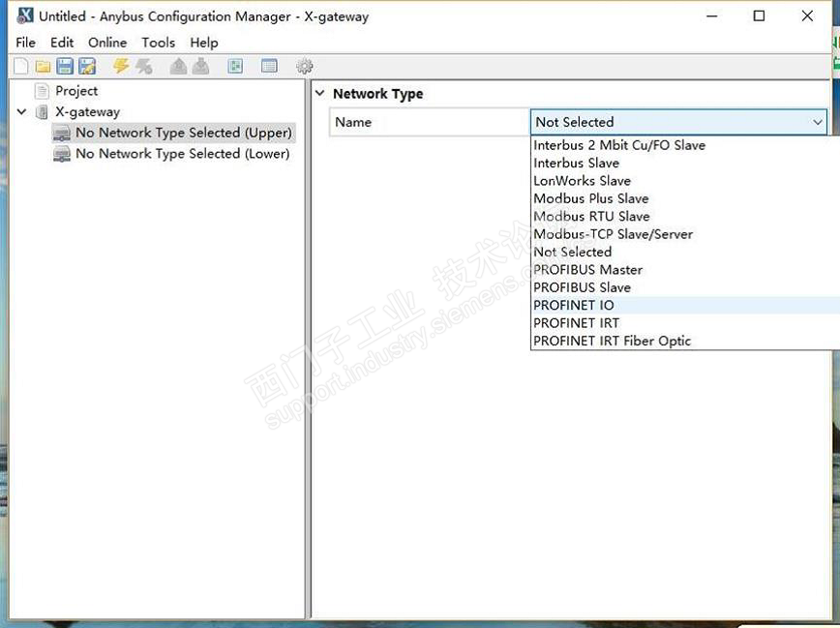The image size is (840, 628).
Task: Close the Anybus Configuration Manager window
Action: (x=807, y=16)
